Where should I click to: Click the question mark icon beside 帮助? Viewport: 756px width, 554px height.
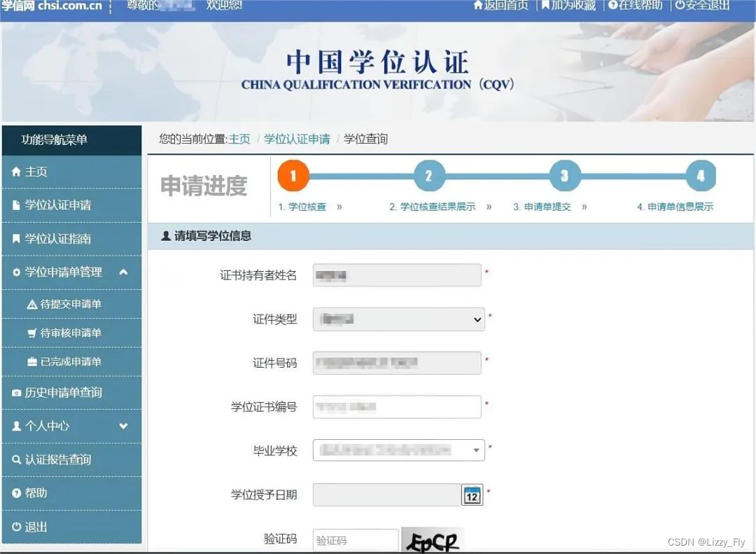point(16,493)
